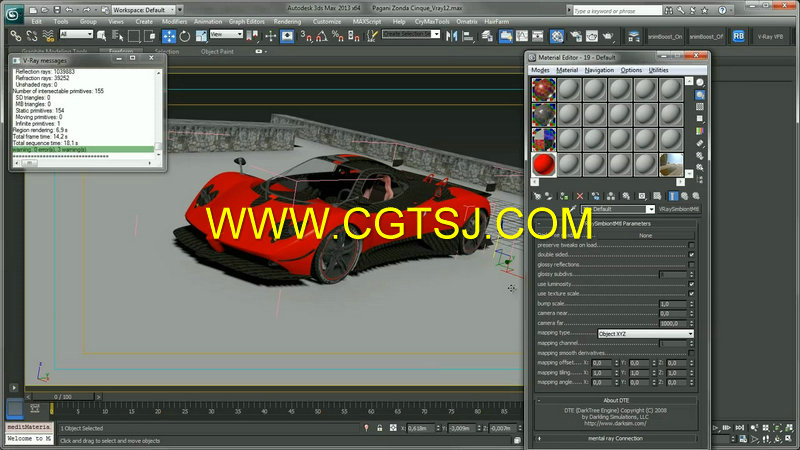Click the VRaySimbiontMtl material type button
Screen dimensions: 800x450
678,209
